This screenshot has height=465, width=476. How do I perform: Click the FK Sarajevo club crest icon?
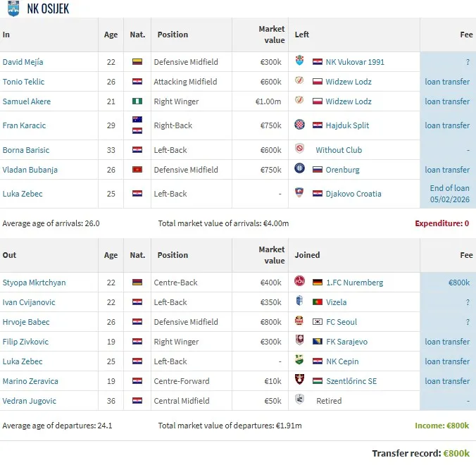(x=299, y=342)
